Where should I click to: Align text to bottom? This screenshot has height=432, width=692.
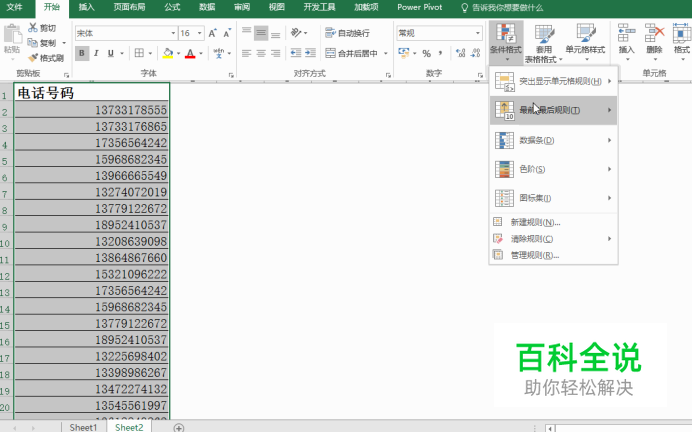coord(275,33)
